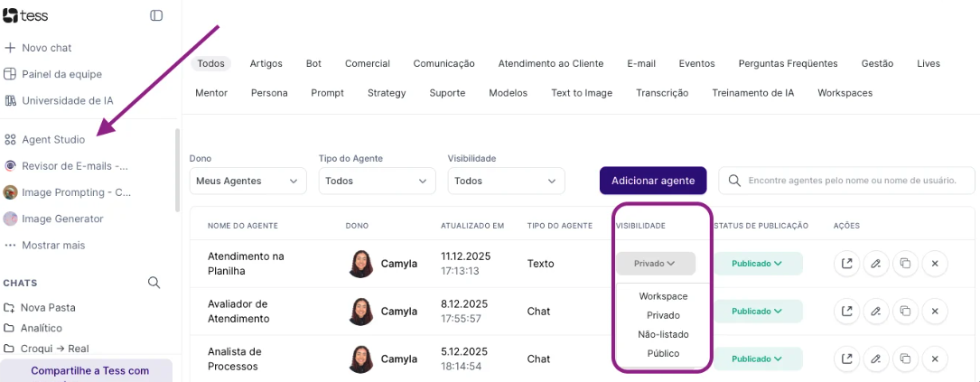Open Publicado status for Avaliador de Atendimento
980x382 pixels.
757,311
